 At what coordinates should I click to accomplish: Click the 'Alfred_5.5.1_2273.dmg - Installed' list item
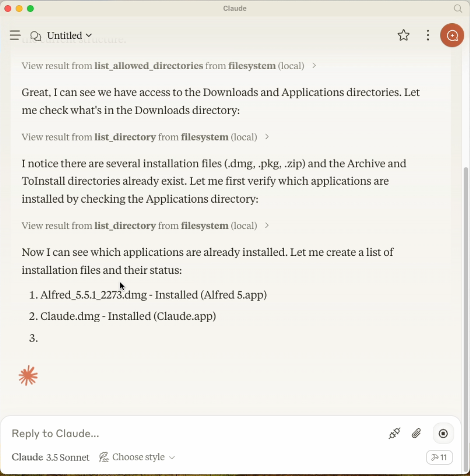click(153, 295)
